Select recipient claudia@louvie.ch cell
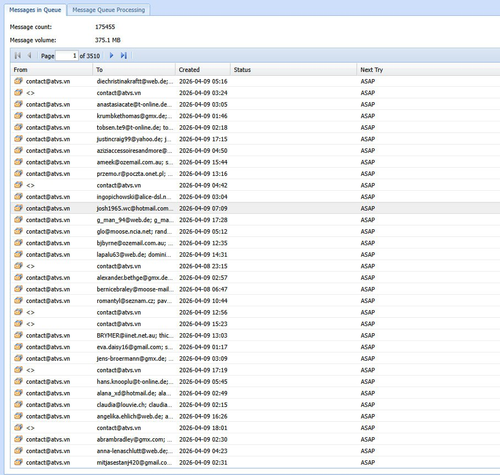The image size is (500, 475). 134,405
